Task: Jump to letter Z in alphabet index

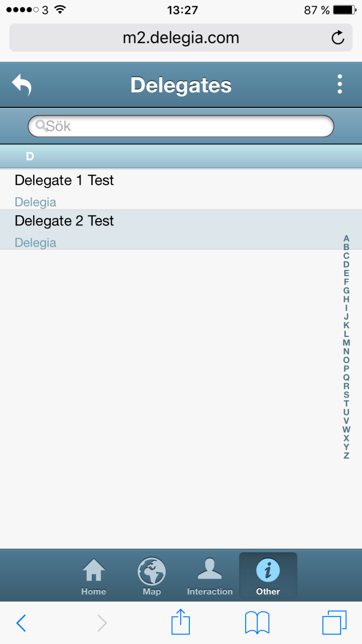Action: point(346,456)
